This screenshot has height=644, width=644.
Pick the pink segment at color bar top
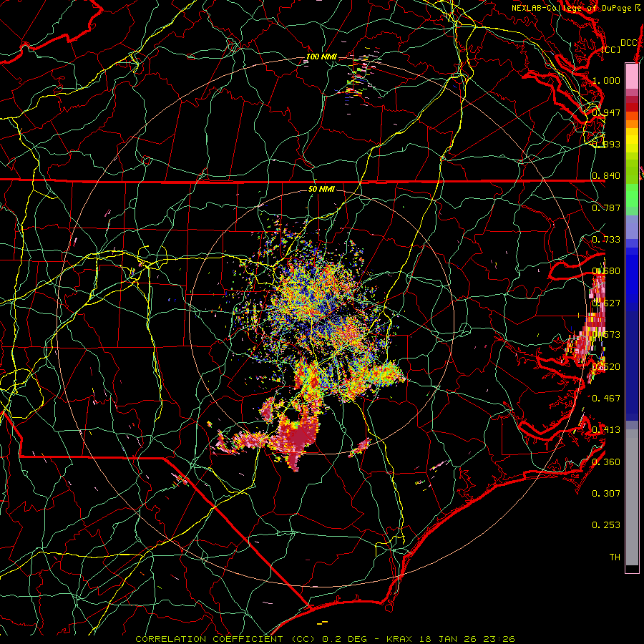pos(632,77)
